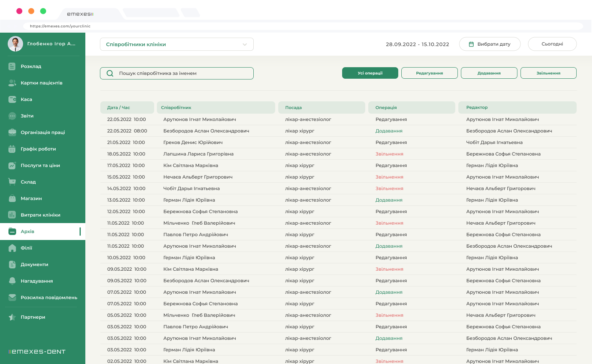592x364 pixels.
Task: Open the Склад cart icon
Action: click(12, 182)
